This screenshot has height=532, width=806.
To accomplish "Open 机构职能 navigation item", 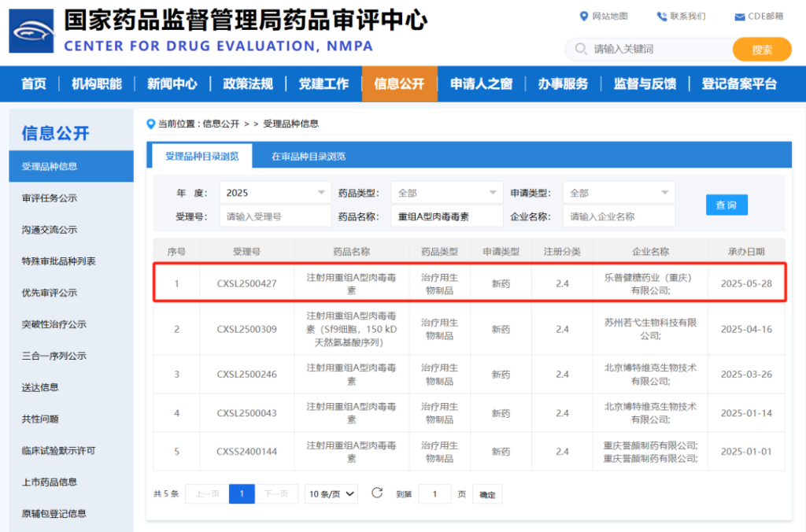I will 97,83.
